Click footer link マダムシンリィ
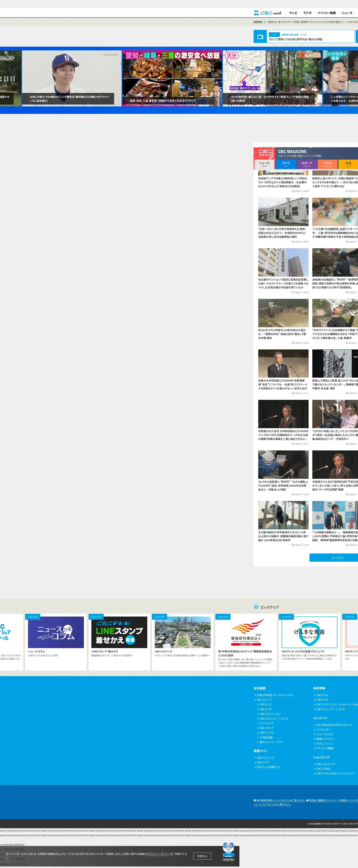358x868 pixels. (324, 744)
